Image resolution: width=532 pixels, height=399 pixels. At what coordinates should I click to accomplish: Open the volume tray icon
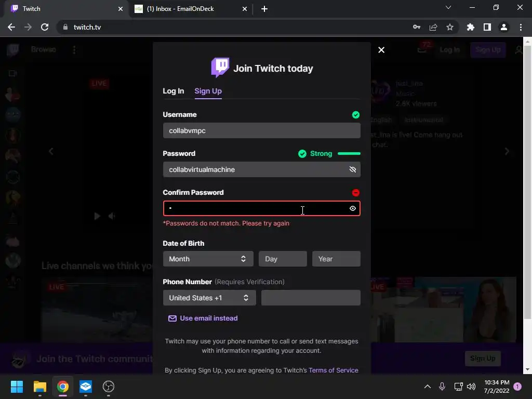tap(471, 387)
